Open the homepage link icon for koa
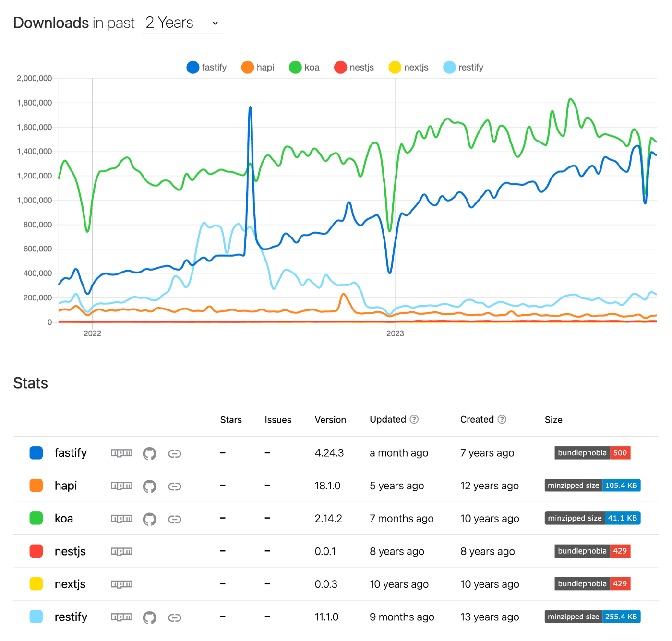 (x=175, y=519)
